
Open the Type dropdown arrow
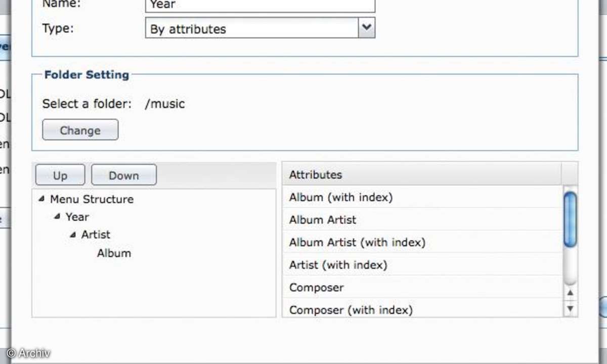click(367, 28)
